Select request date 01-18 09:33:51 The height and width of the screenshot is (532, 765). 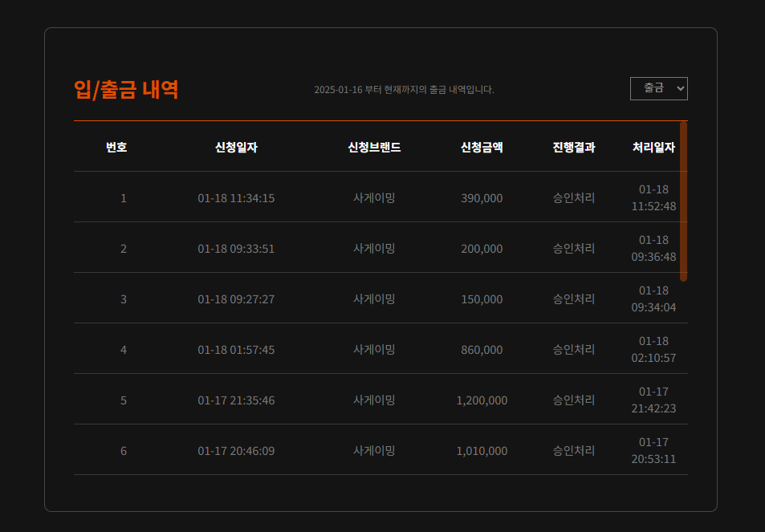tap(236, 249)
